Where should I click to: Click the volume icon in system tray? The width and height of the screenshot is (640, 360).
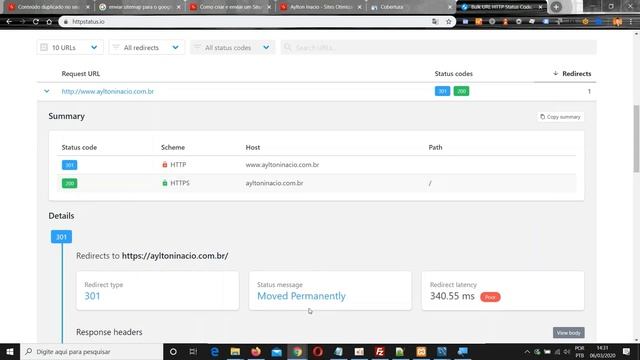[x=567, y=352]
